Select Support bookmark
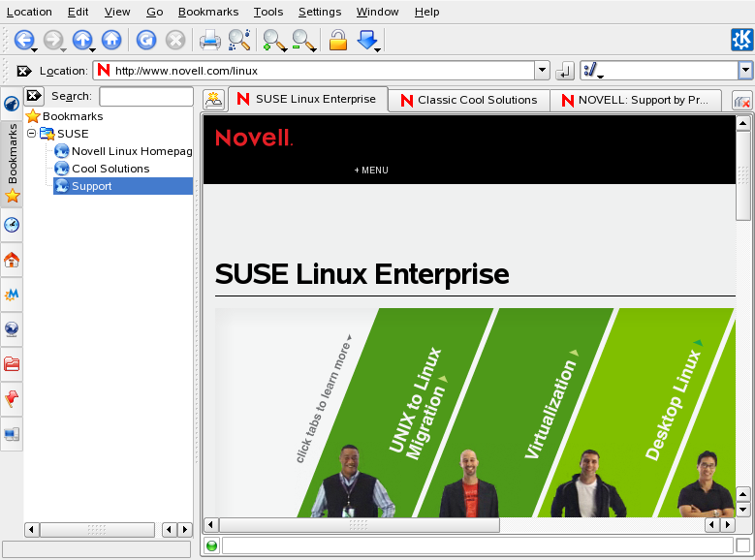This screenshot has width=755, height=560. pyautogui.click(x=123, y=186)
